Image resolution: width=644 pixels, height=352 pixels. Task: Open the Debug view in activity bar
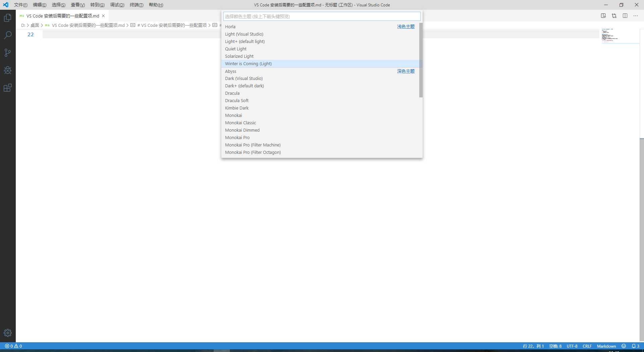(8, 70)
